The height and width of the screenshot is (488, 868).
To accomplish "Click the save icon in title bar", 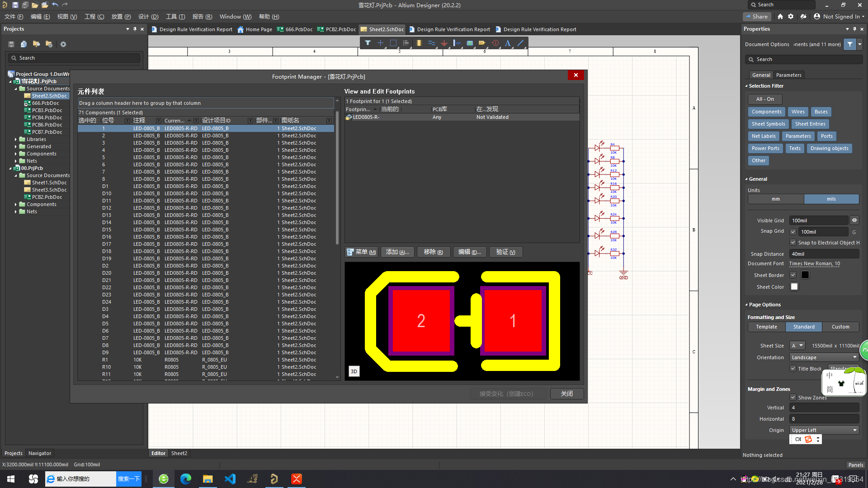I will (x=15, y=5).
